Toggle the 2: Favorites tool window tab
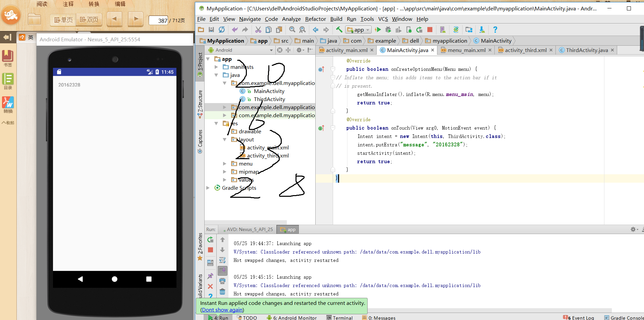The width and height of the screenshot is (644, 320). (200, 247)
